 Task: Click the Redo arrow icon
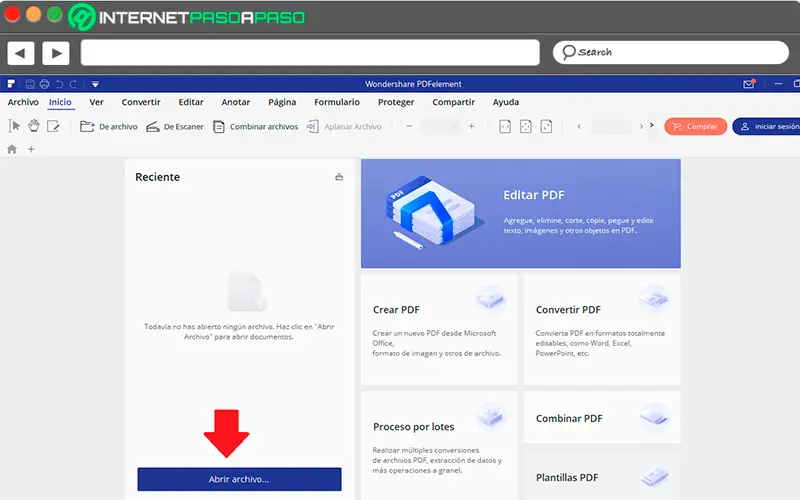click(73, 84)
